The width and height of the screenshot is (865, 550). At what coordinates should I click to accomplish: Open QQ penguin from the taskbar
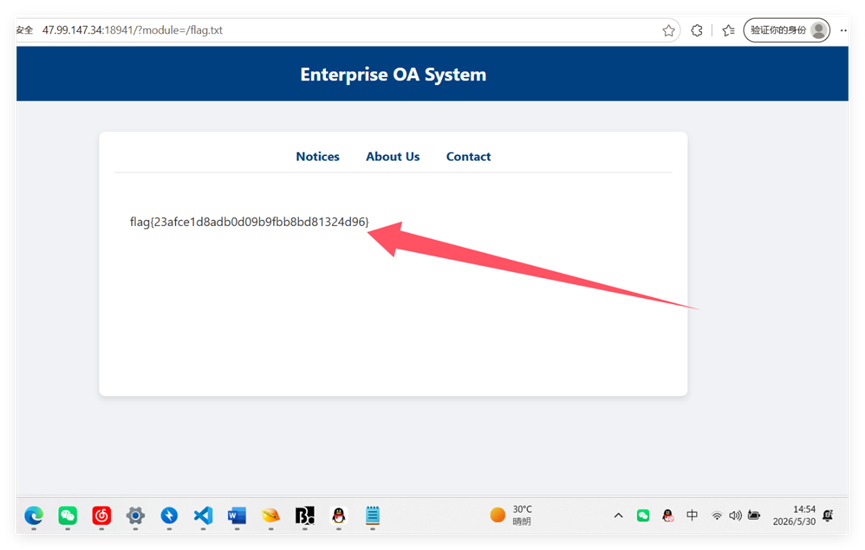pos(339,516)
